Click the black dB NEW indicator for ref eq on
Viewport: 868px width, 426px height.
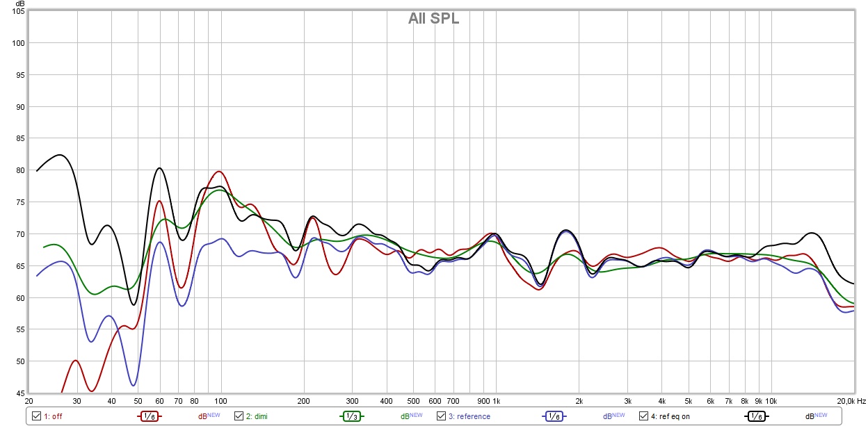(x=817, y=416)
